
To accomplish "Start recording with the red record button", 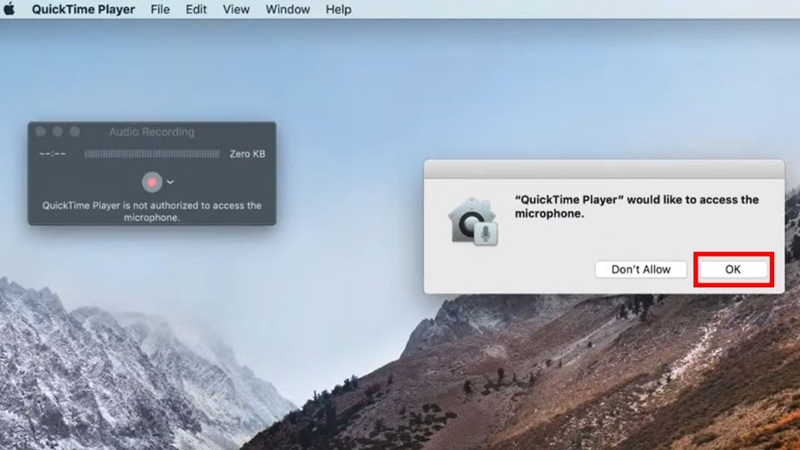I will (152, 182).
